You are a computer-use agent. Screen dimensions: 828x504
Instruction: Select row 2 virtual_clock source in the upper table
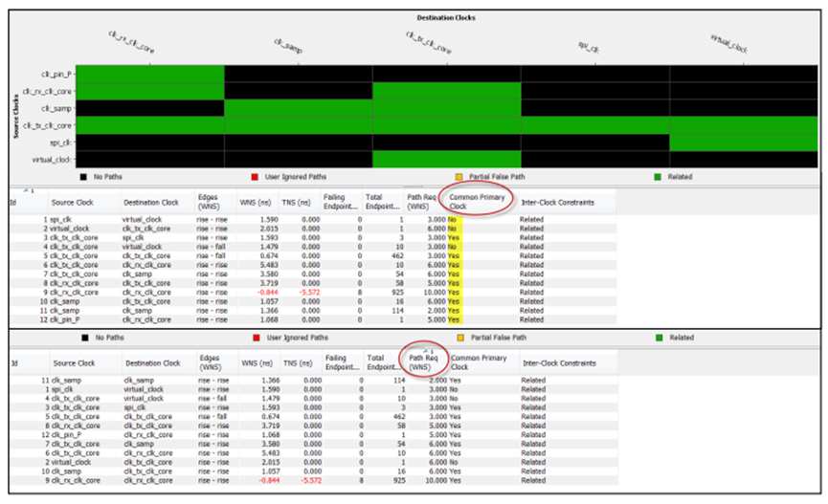[x=69, y=229]
